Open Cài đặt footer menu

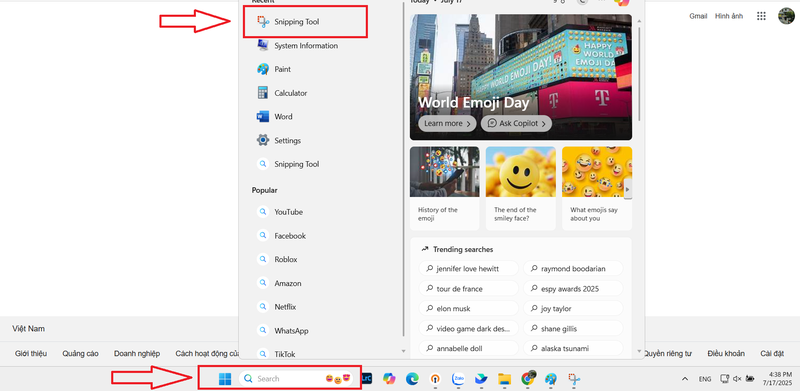click(772, 353)
